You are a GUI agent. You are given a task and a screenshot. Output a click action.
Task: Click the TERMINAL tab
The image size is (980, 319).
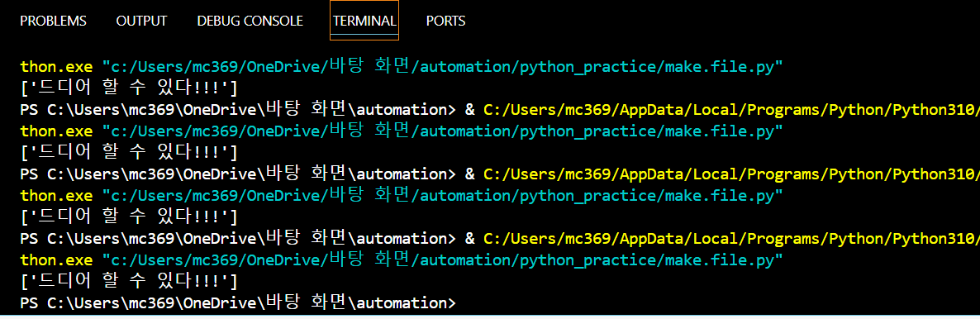click(364, 21)
